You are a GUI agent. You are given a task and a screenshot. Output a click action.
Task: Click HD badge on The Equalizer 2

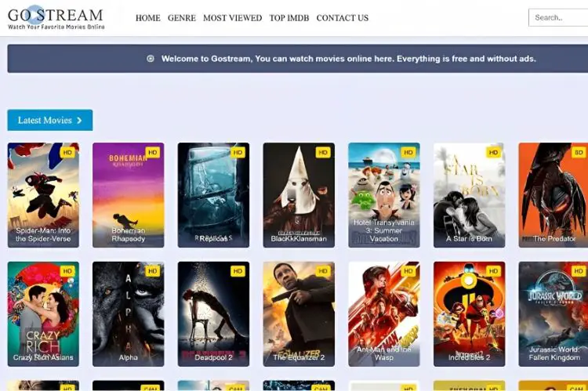point(323,271)
